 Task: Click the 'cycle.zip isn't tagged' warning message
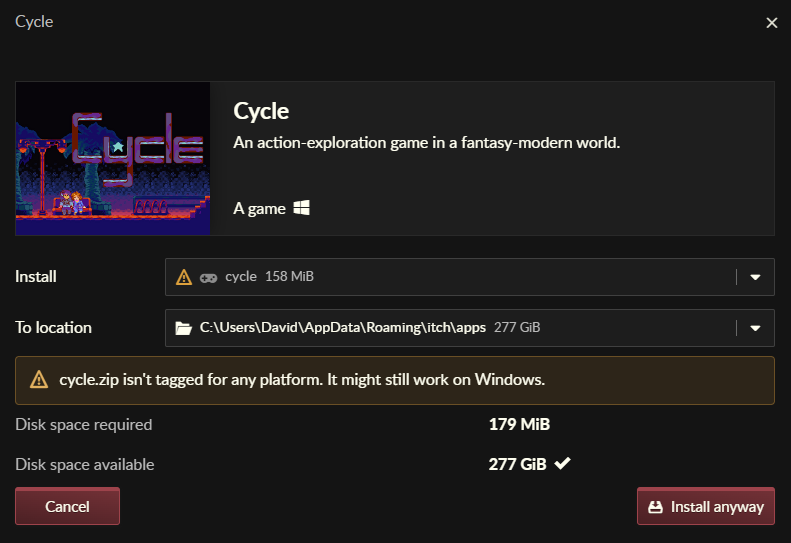(302, 379)
